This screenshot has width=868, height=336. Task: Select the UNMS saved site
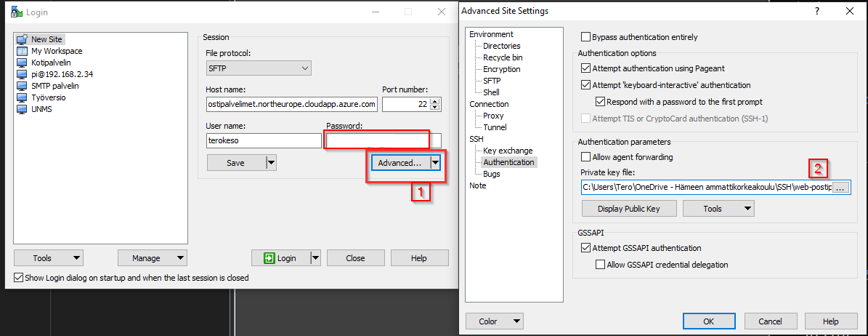point(41,109)
